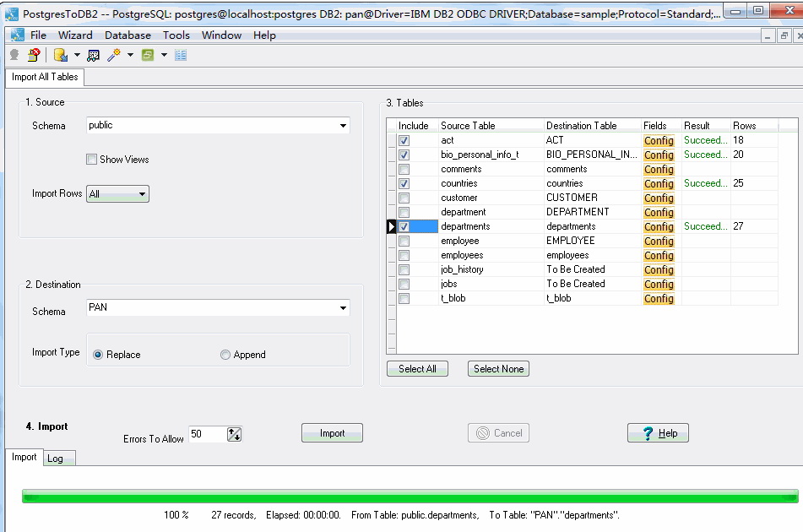Click the blue list view toolbar icon
Screen dimensions: 803x532
[181, 55]
